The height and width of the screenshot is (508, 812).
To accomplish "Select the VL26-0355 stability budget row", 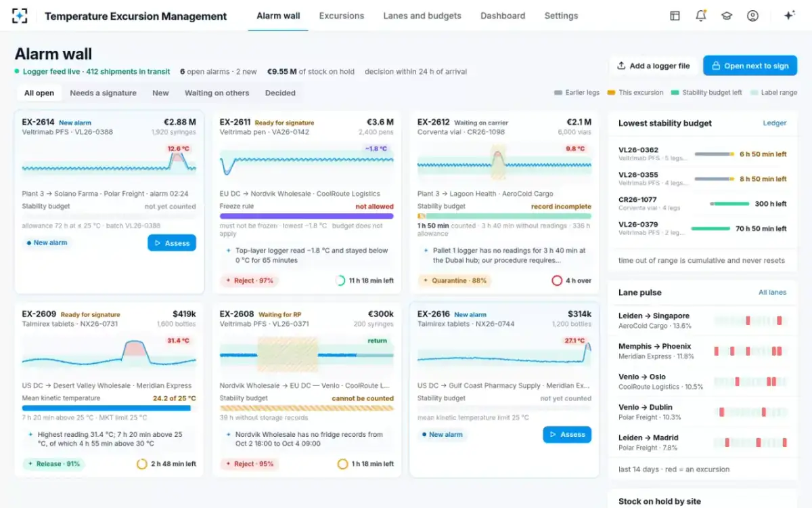I will (702, 179).
